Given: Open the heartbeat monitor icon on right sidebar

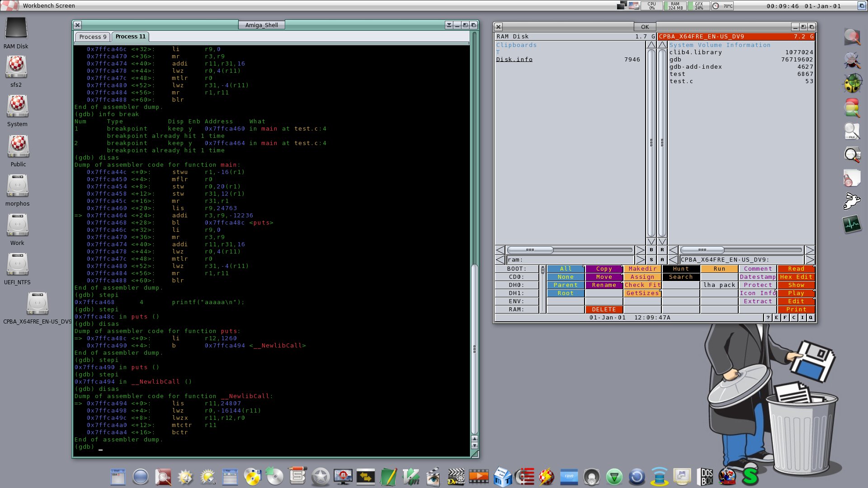Looking at the screenshot, I should click(852, 225).
